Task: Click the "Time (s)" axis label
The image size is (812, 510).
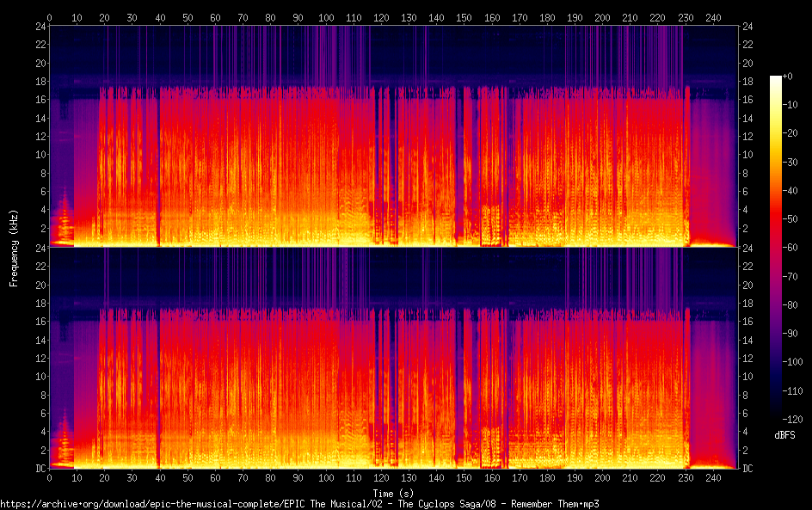Action: click(x=395, y=493)
